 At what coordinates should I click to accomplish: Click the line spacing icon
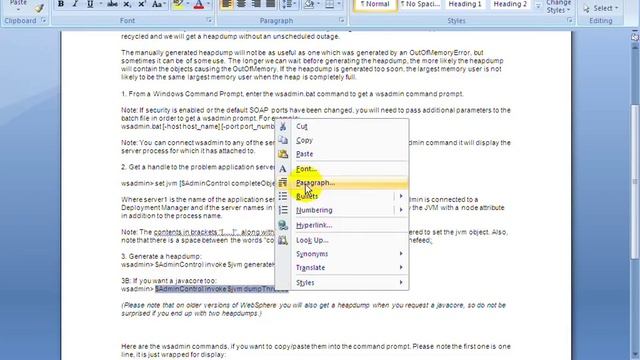(287, 4)
